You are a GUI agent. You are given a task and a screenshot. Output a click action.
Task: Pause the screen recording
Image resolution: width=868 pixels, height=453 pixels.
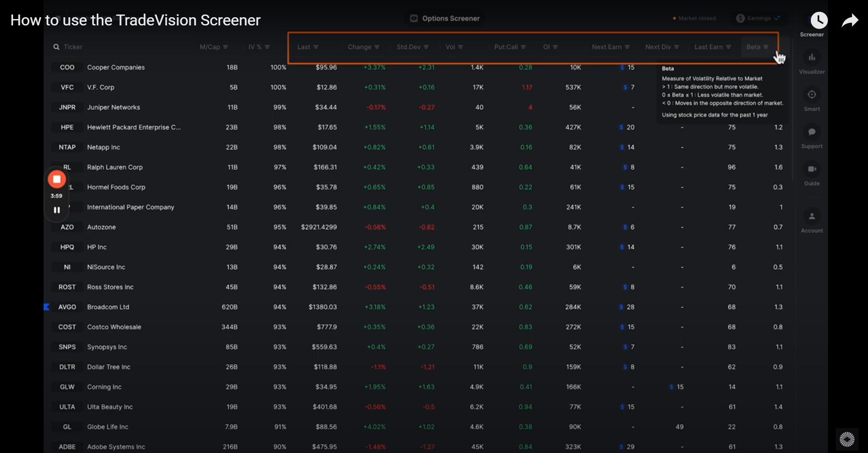(x=57, y=210)
